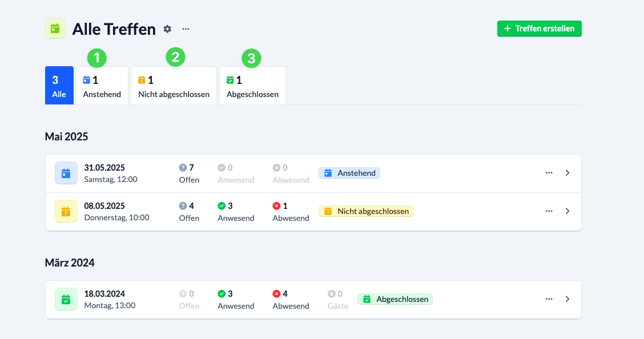Open more options for 31.05.2025 meeting
644x339 pixels.
pyautogui.click(x=549, y=173)
